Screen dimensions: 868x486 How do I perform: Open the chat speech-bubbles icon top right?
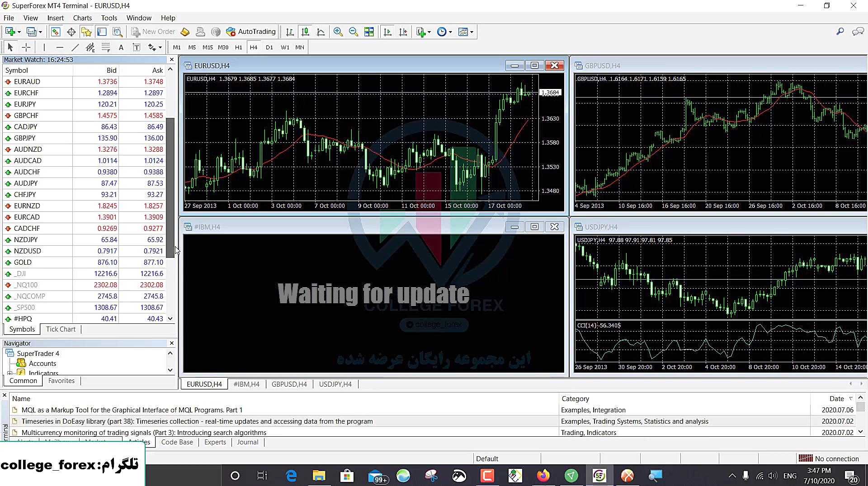(858, 32)
